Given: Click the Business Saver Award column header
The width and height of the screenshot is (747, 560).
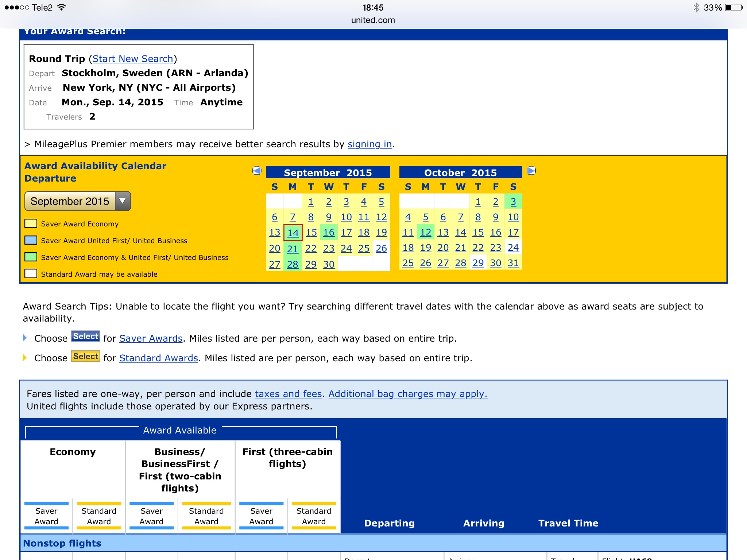Looking at the screenshot, I should (x=151, y=516).
